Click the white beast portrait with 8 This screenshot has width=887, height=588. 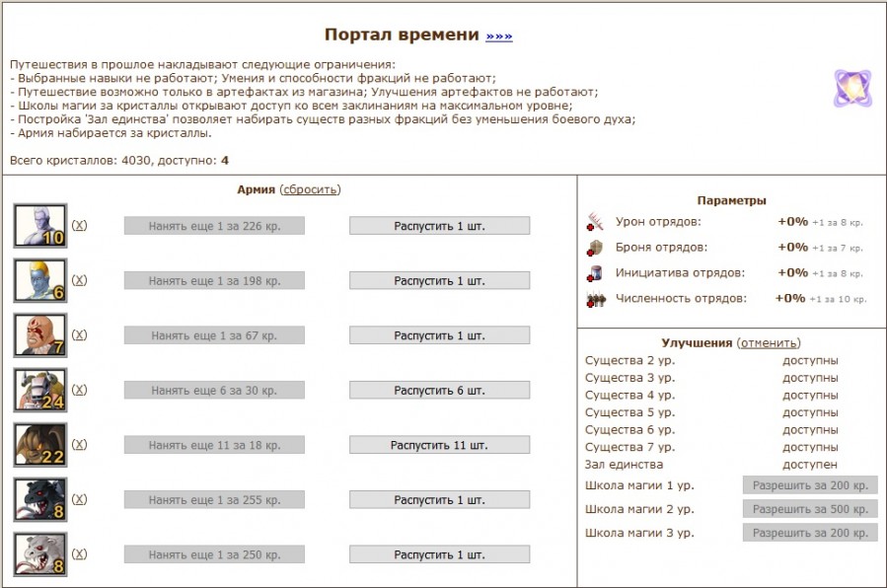pos(40,554)
